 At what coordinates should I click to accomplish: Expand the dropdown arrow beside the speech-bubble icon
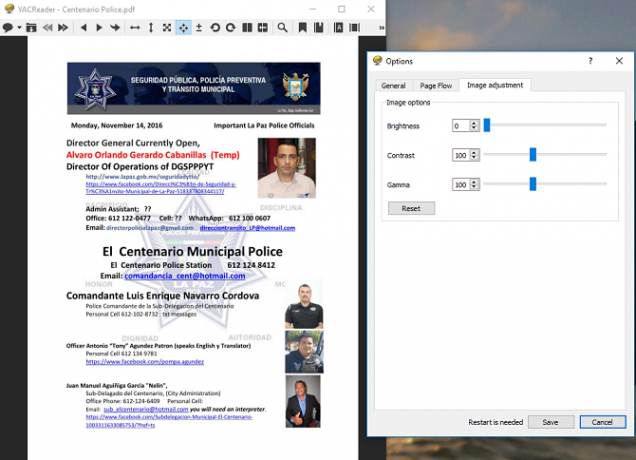tap(19, 28)
